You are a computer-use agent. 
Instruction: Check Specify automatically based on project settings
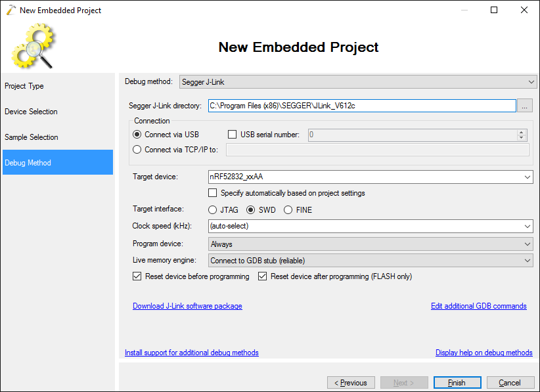click(212, 193)
